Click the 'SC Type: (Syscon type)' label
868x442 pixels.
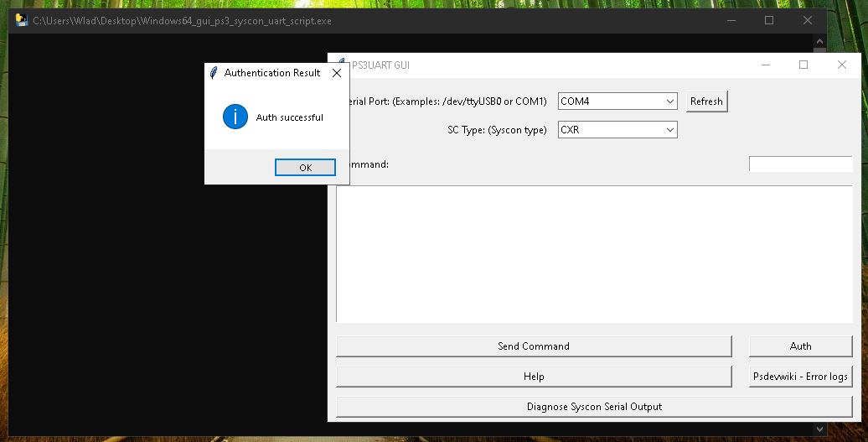click(497, 130)
